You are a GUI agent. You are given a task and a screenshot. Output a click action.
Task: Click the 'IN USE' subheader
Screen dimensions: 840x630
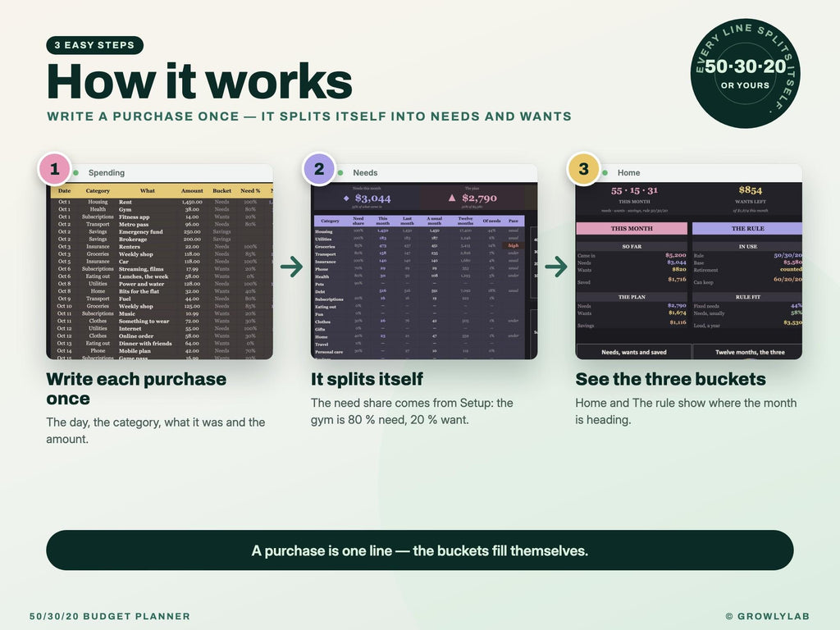(746, 246)
